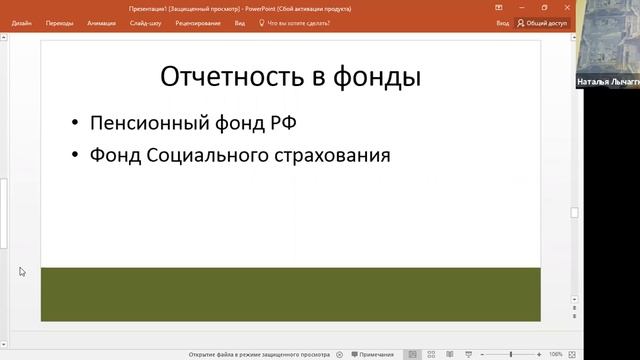Go to the previous slide double-arrow button

tap(574, 308)
